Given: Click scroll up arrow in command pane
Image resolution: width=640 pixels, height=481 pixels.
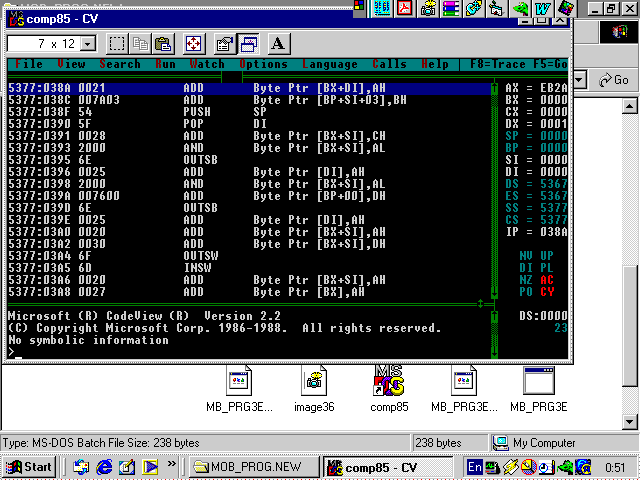Looking at the screenshot, I should [494, 316].
